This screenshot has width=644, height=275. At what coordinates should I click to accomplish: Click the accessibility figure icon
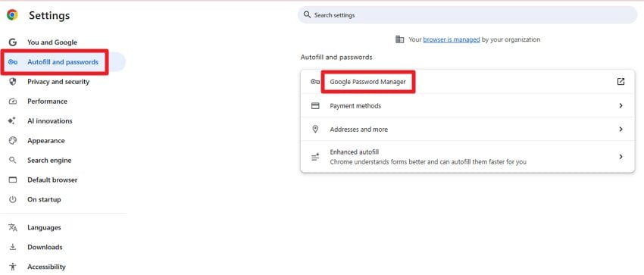pyautogui.click(x=13, y=267)
